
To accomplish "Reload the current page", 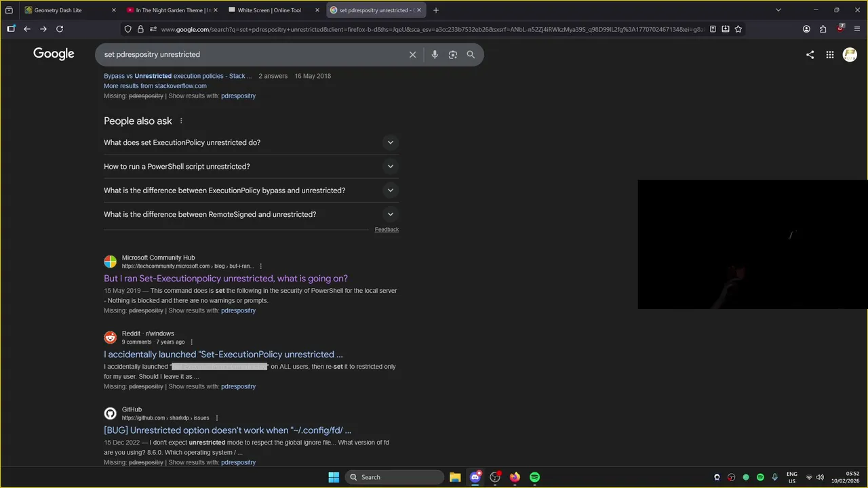I will (x=60, y=29).
